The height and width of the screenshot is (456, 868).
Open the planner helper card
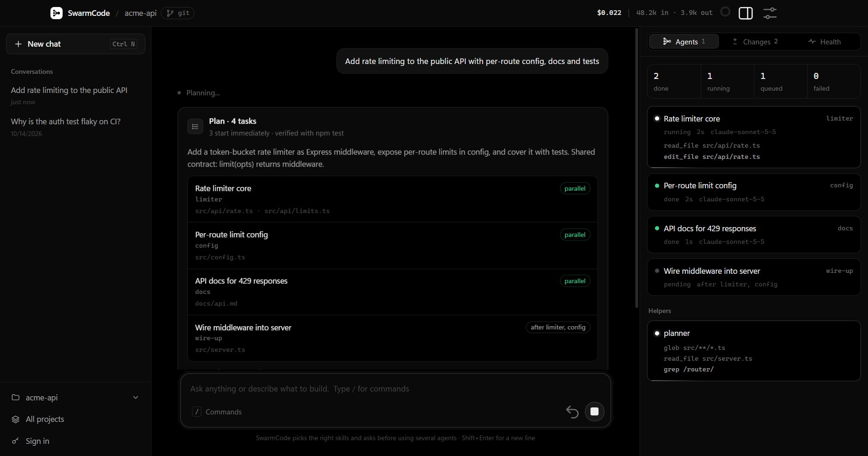[754, 351]
